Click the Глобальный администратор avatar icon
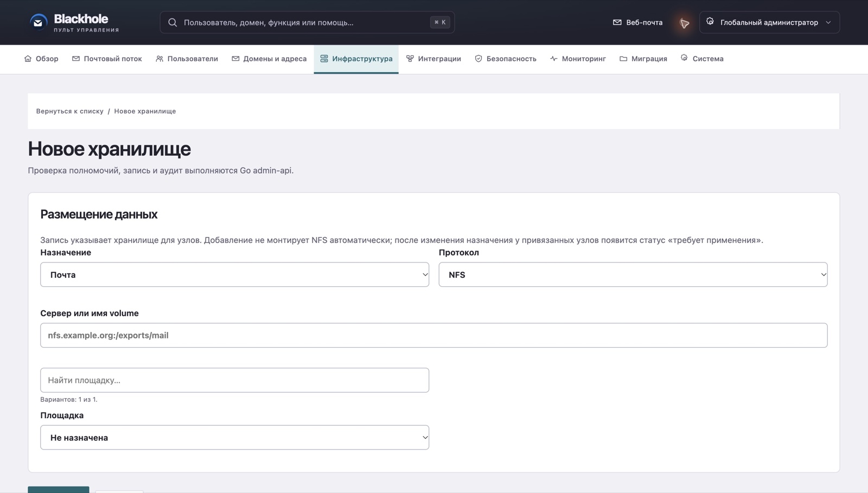 [x=710, y=22]
